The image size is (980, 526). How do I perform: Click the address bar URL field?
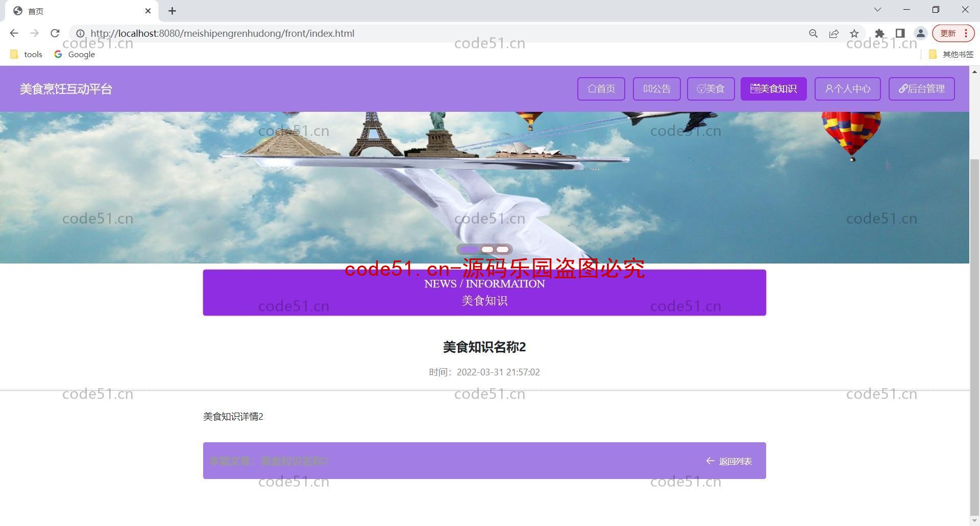click(444, 33)
